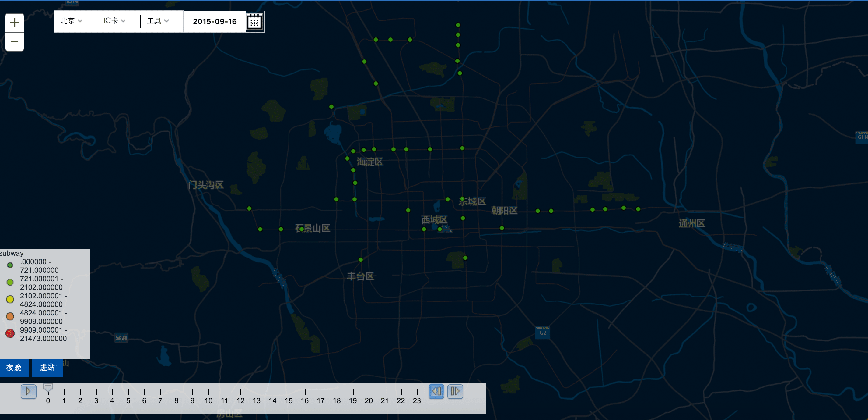The width and height of the screenshot is (868, 420).
Task: Toggle the 夜晚 night mode button
Action: tap(14, 368)
